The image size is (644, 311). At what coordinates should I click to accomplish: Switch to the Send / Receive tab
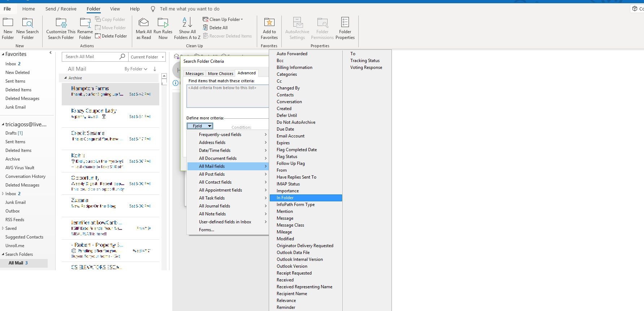tap(61, 9)
